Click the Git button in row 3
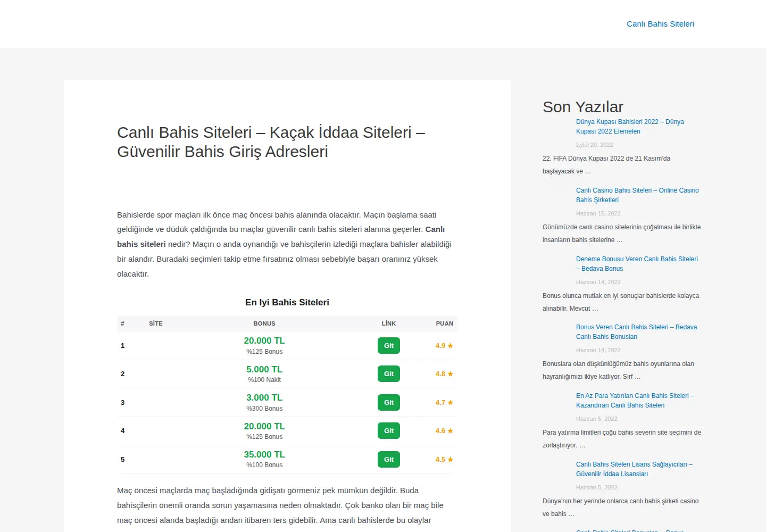Screen dimensions: 766x532 [x=389, y=403]
